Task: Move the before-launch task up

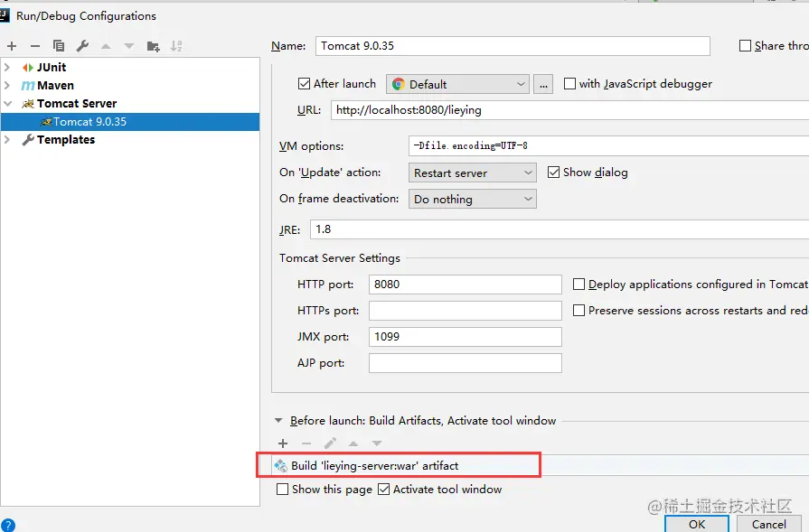Action: (x=353, y=443)
